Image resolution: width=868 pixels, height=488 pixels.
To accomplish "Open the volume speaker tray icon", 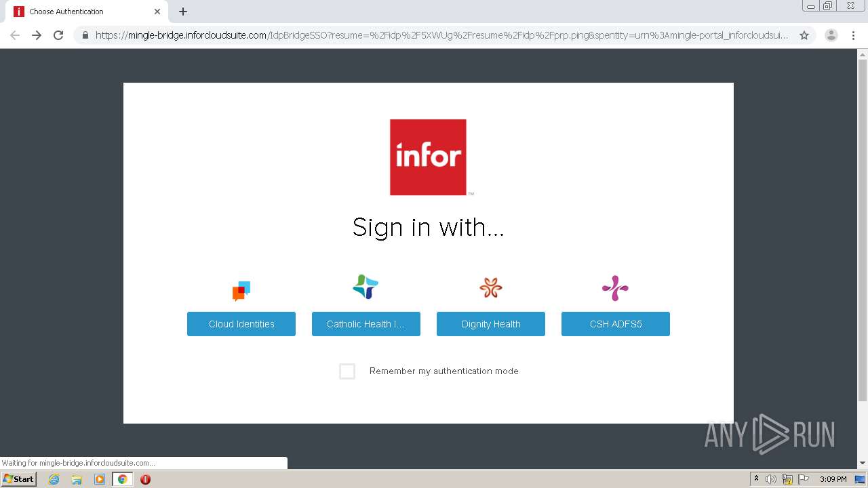I will [x=771, y=479].
